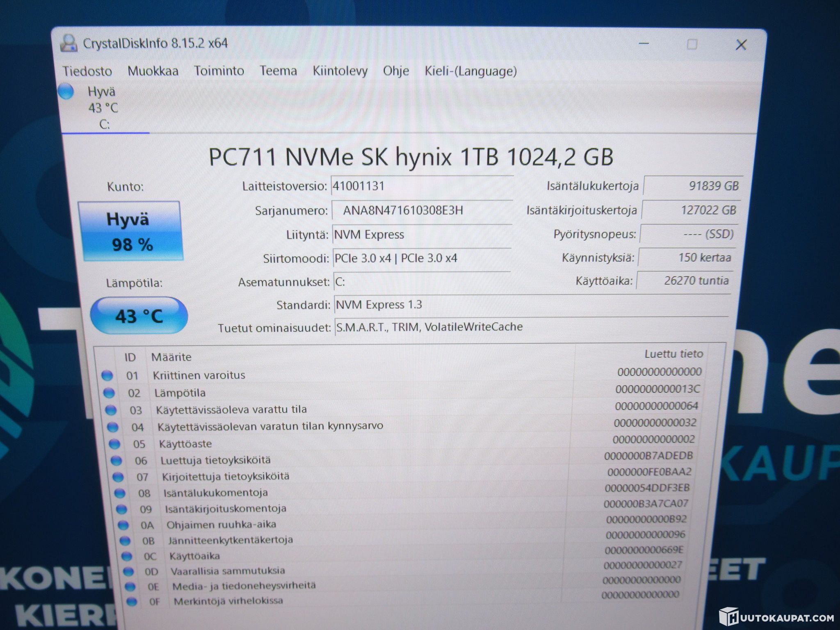840x630 pixels.
Task: Click the host writes value 127022 GB
Action: (691, 210)
